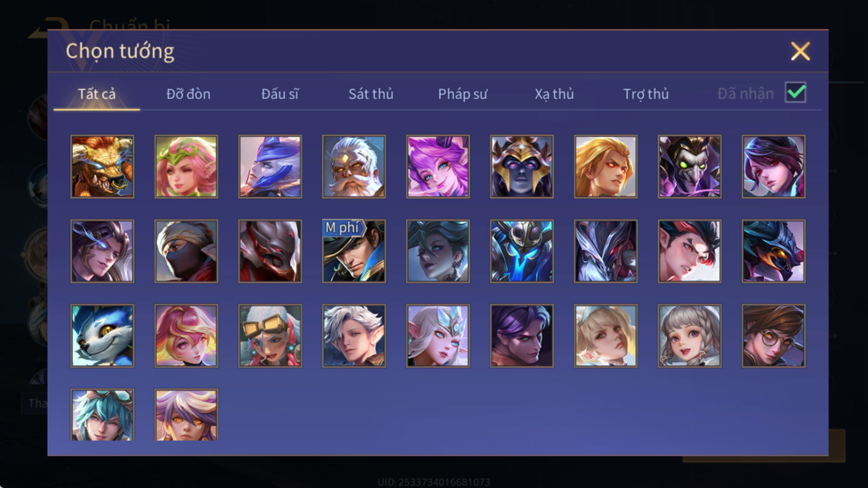The image size is (868, 488).
Task: Pick the plague-doctor masked hero with green eyes
Action: point(690,166)
